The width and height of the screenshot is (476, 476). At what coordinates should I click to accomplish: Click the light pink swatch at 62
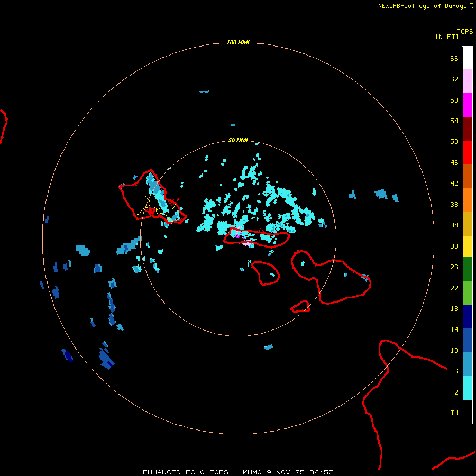pyautogui.click(x=467, y=81)
